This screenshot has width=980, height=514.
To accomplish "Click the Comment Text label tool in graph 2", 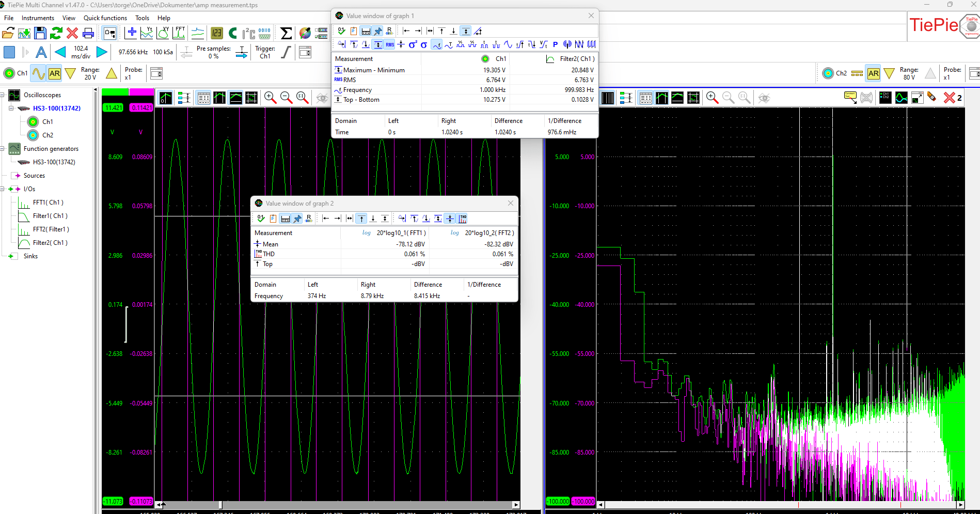I will pyautogui.click(x=850, y=98).
